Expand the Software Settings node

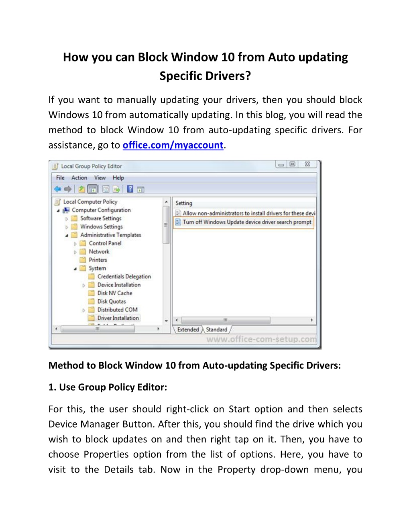tap(67, 219)
